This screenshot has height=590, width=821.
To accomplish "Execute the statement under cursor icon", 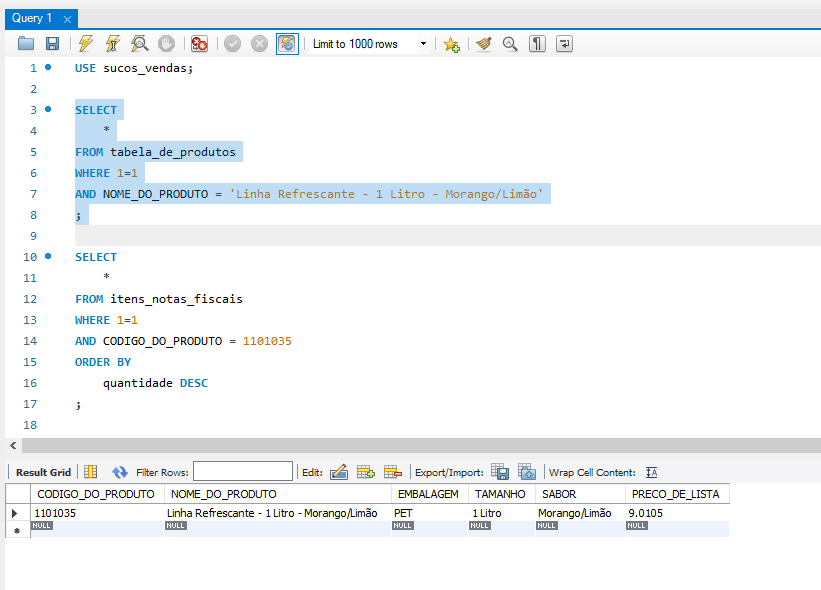I will point(113,44).
